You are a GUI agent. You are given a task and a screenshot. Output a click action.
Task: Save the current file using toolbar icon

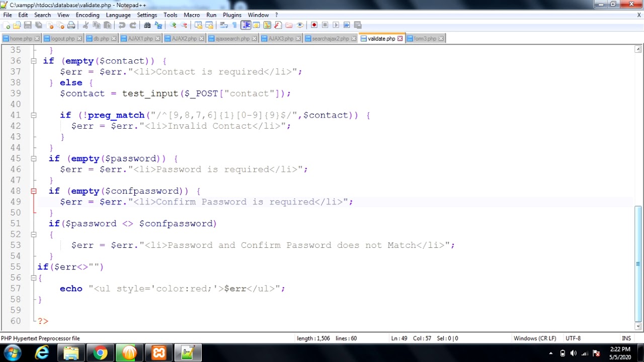(28, 25)
